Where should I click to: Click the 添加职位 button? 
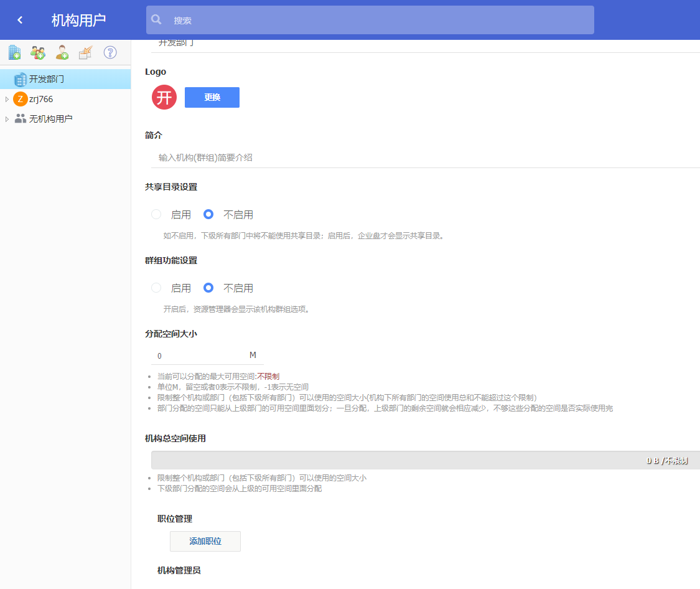(x=205, y=541)
